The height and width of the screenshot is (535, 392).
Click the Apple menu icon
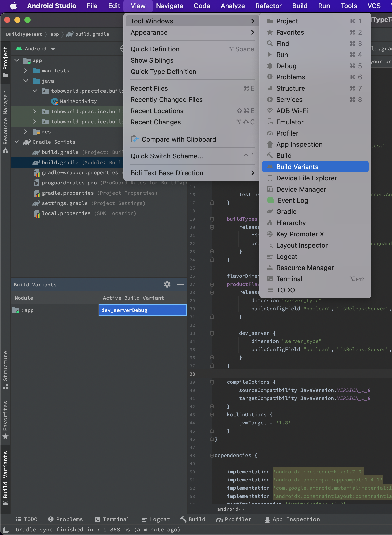(x=14, y=6)
